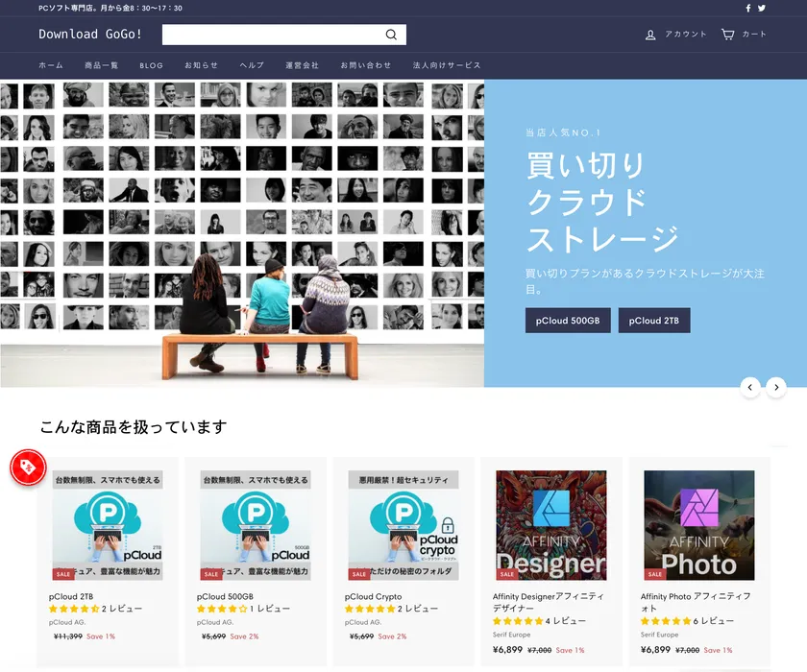Screen dimensions: 807x672
Task: Click the ¥6,899 price under Affinity Photo
Action: tap(655, 650)
